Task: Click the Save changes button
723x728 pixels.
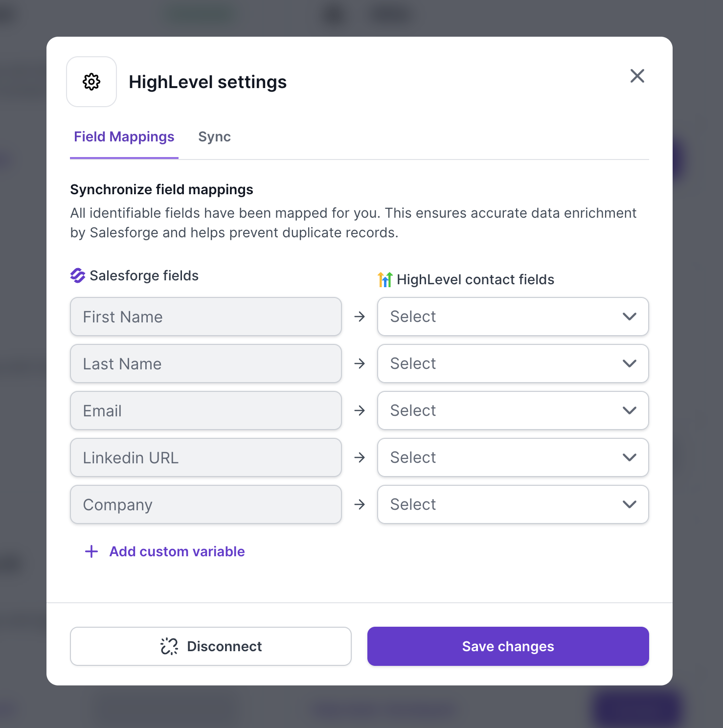Action: click(508, 646)
